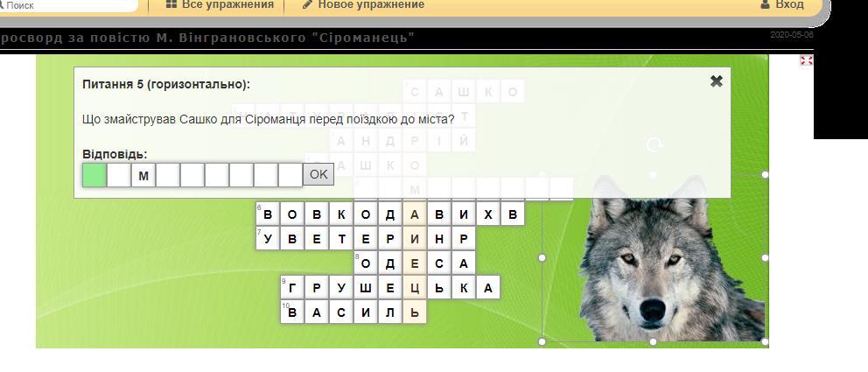Select first cell of row 9 ГРУШЕЦЬКА

pos(292,288)
